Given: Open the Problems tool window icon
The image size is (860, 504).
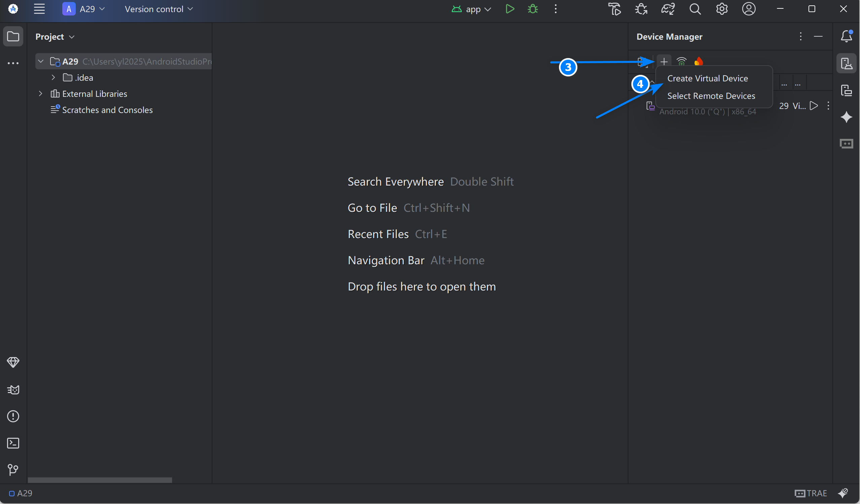Looking at the screenshot, I should [13, 416].
